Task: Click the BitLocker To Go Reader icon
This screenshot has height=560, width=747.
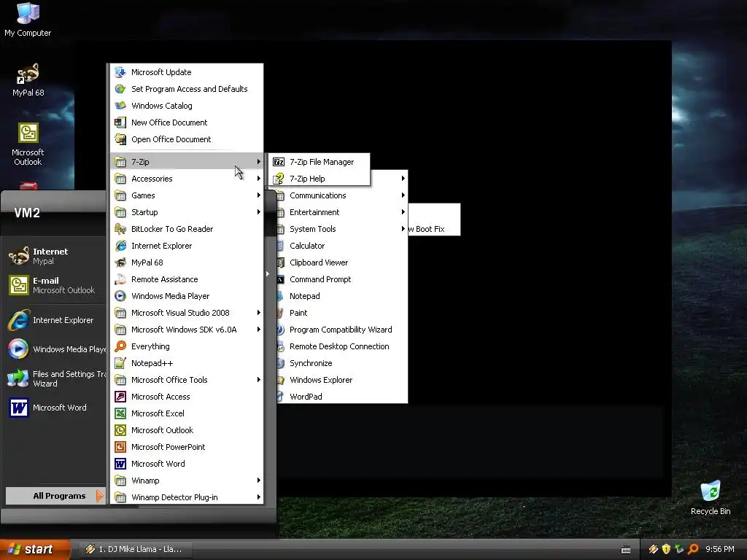Action: coord(120,229)
